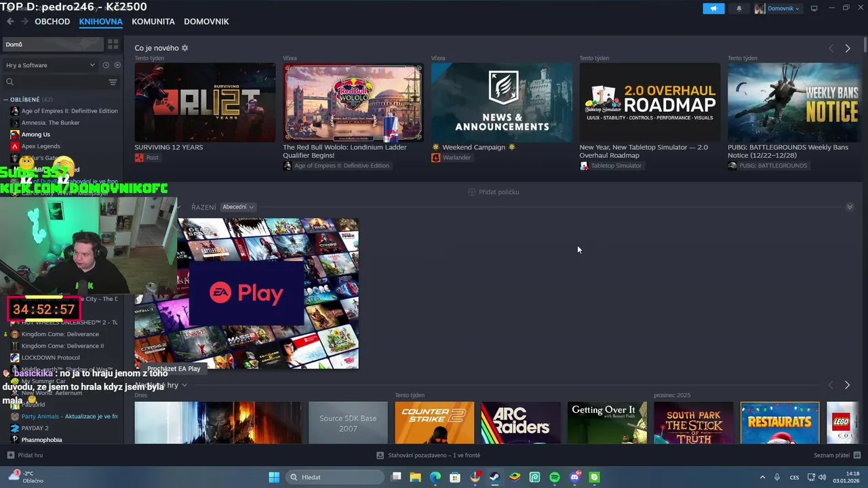Open What's New settings gear

tap(184, 48)
